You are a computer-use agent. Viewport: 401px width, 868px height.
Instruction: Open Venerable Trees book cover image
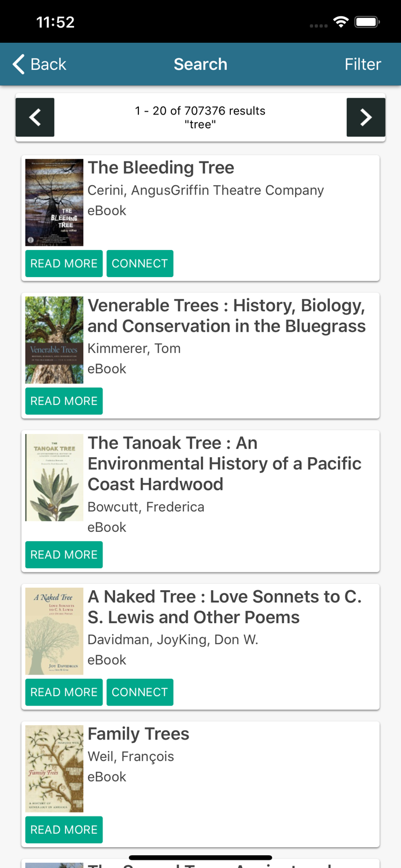pos(54,340)
